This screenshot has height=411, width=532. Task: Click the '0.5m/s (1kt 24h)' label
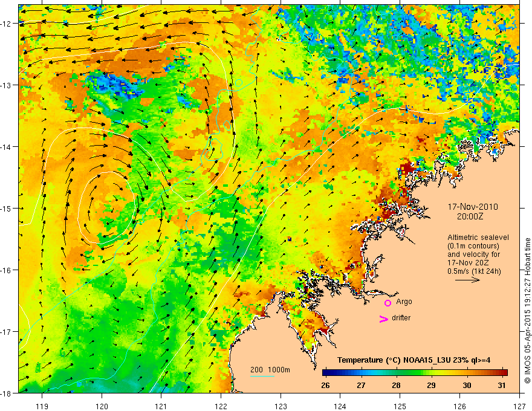tap(475, 271)
